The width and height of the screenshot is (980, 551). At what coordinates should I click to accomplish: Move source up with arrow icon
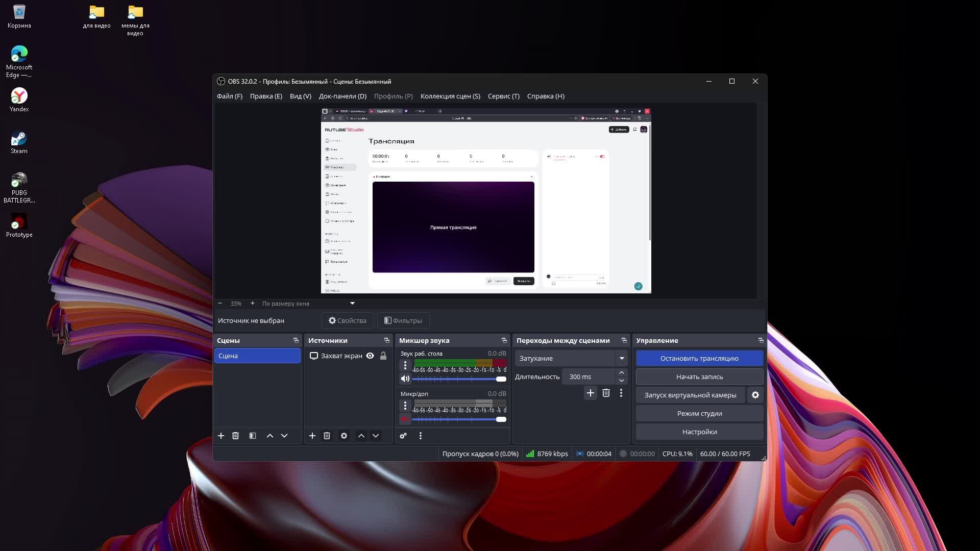(x=361, y=436)
